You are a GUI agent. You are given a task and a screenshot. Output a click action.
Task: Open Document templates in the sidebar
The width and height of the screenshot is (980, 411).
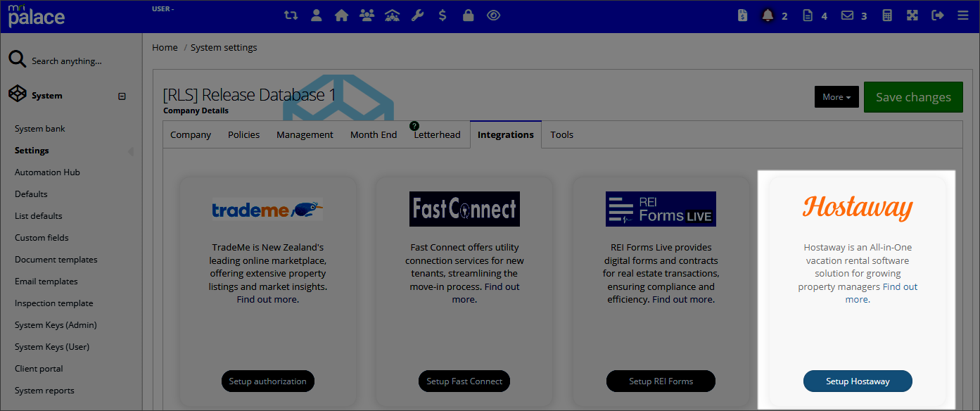[56, 260]
